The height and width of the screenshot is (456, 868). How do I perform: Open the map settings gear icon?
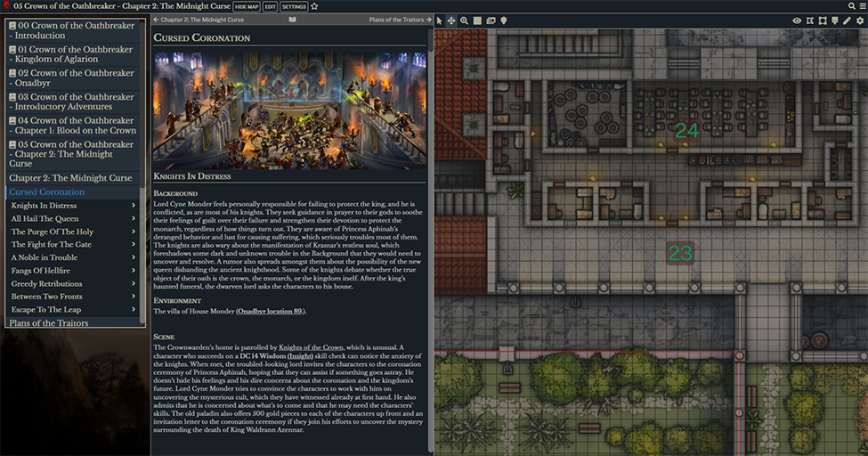860,20
